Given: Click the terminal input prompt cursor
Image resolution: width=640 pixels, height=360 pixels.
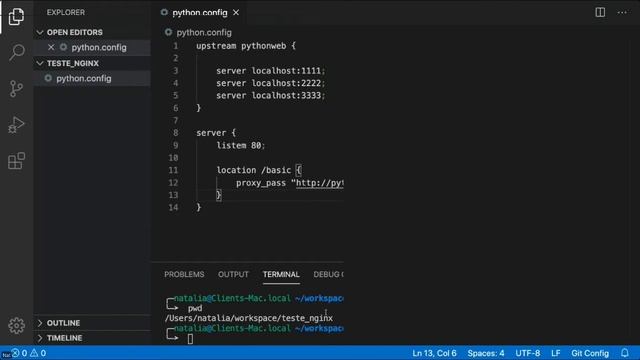Looking at the screenshot, I should click(190, 339).
